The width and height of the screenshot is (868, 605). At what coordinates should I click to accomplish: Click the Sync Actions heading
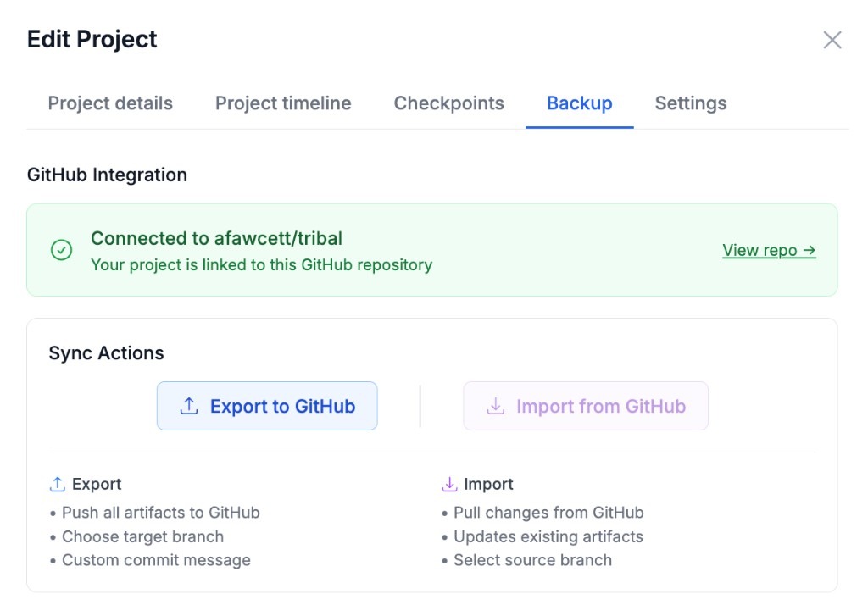click(x=106, y=353)
